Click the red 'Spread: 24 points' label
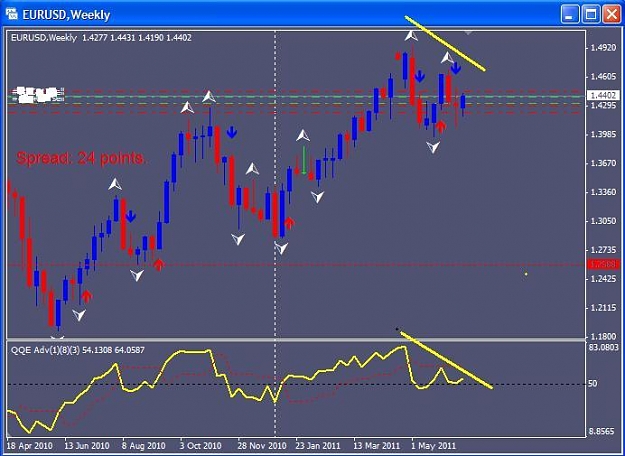625x456 pixels. 80,158
